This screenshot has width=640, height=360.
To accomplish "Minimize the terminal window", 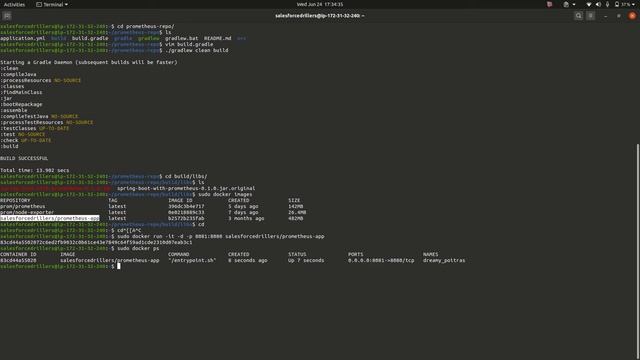I will click(x=606, y=16).
